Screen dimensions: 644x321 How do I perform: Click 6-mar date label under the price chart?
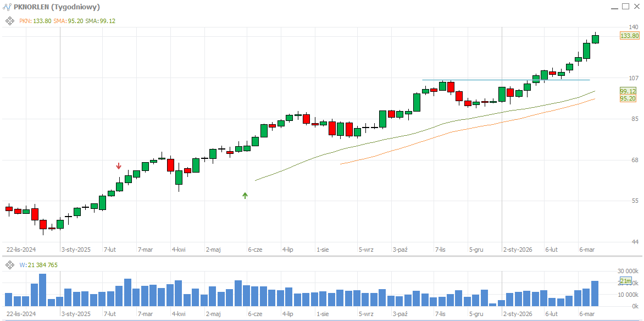tap(587, 250)
